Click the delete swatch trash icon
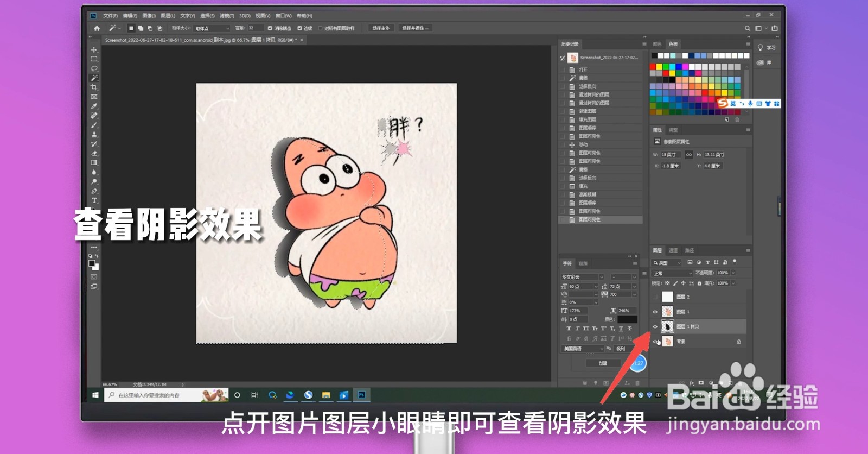 pos(737,119)
